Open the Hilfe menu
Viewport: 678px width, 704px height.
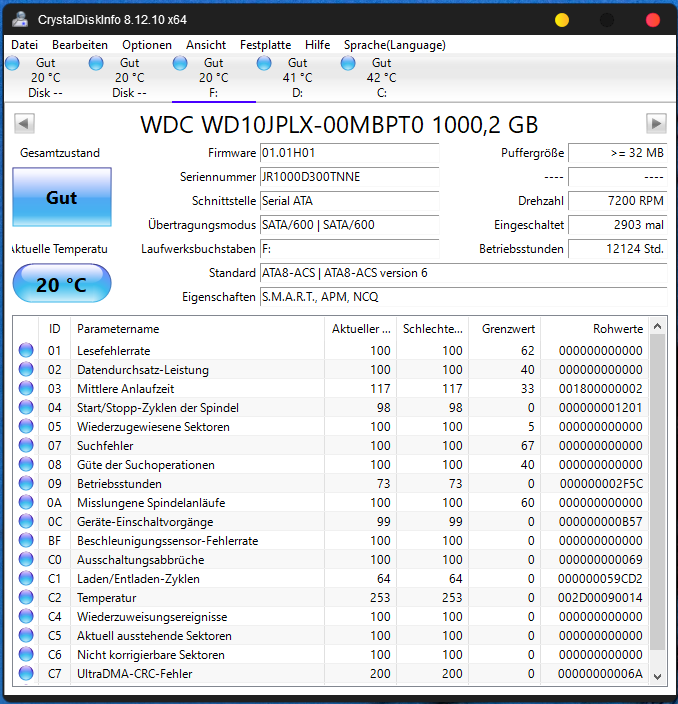click(x=317, y=45)
